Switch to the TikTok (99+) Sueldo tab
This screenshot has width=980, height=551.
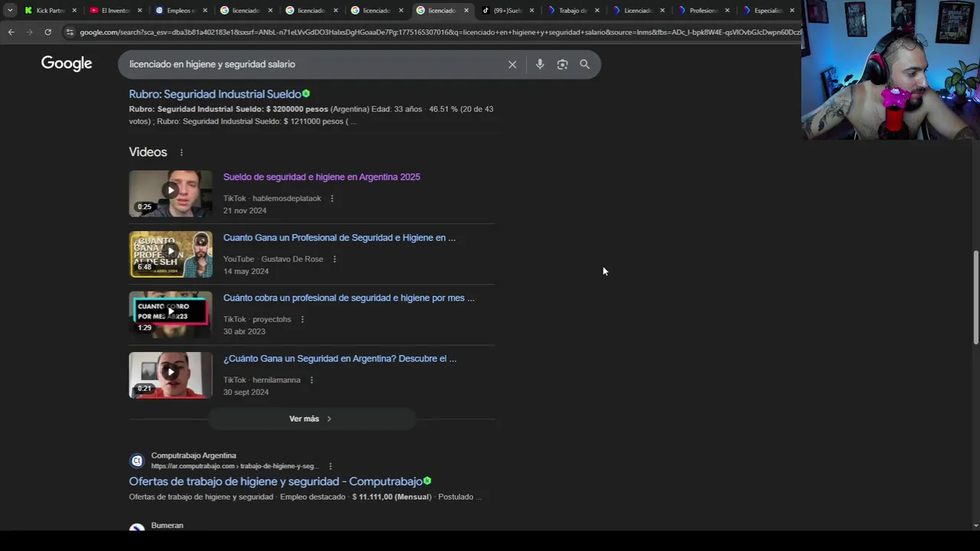coord(507,10)
